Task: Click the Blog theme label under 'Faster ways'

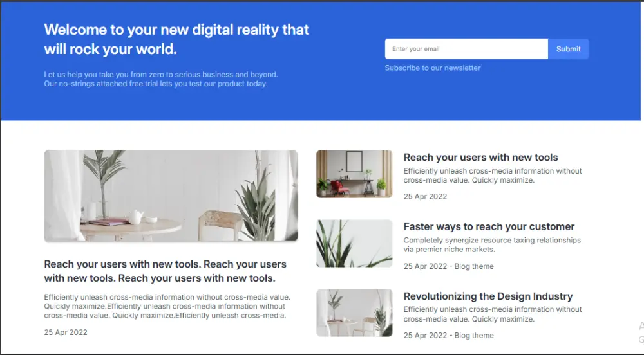Action: coord(474,266)
